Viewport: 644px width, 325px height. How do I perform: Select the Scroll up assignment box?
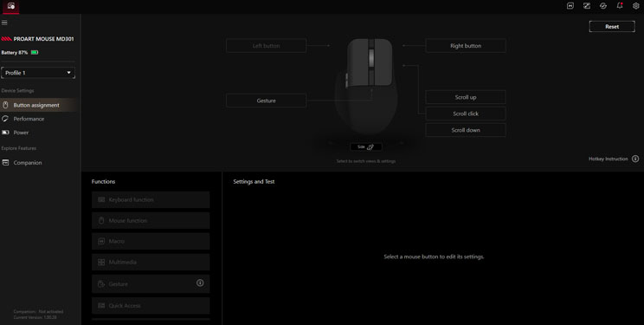466,97
